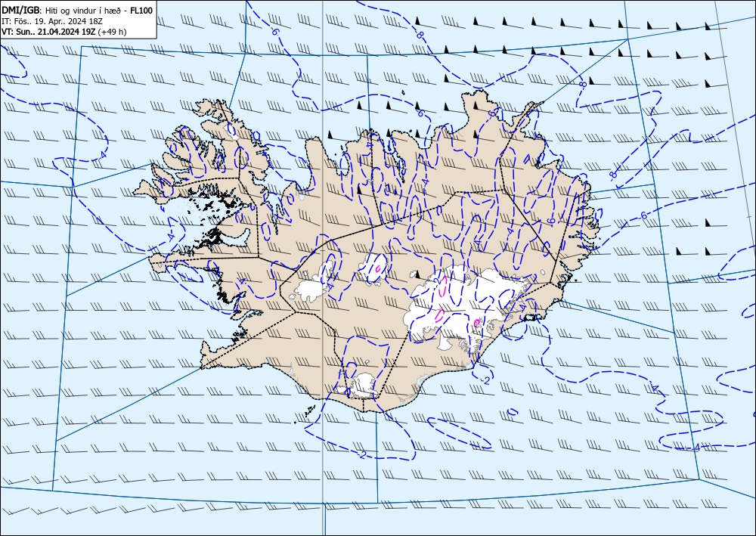756x536 pixels.
Task: Click the -2 contour label over the sea south of Iceland
Action: point(361,454)
